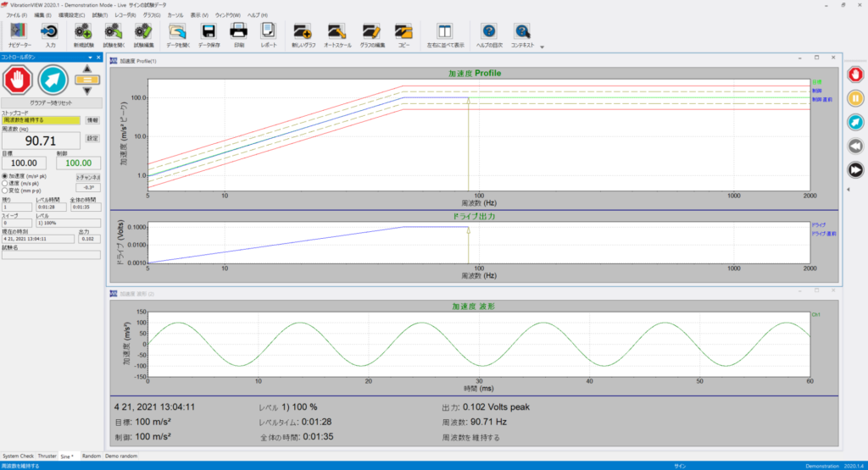Open the 環境設定(C) menu
Viewport: 868px width, 470px height.
pyautogui.click(x=72, y=15)
